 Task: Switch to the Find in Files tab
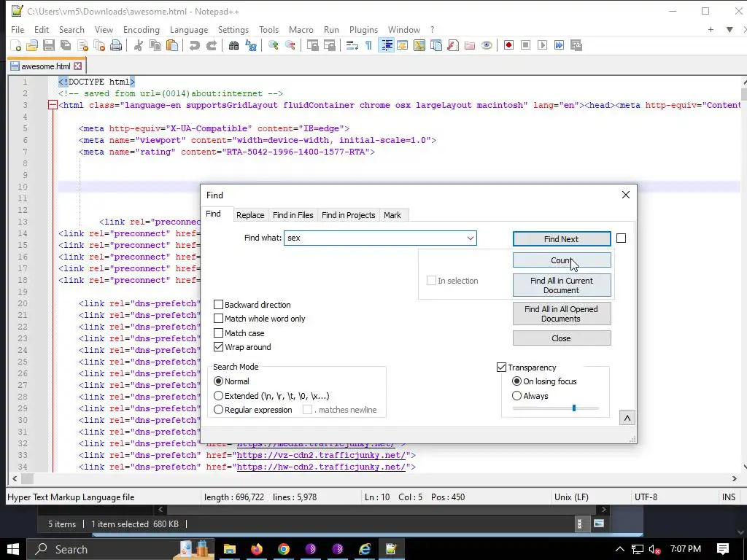[293, 215]
